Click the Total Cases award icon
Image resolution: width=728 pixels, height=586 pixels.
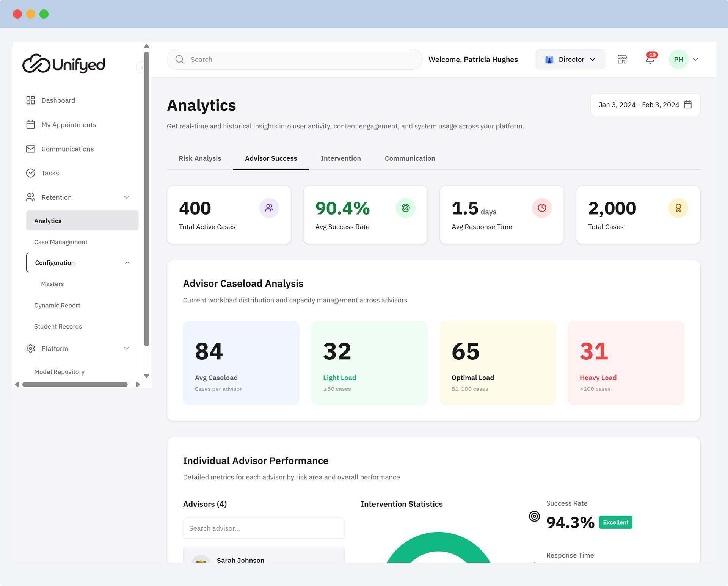[x=678, y=208]
